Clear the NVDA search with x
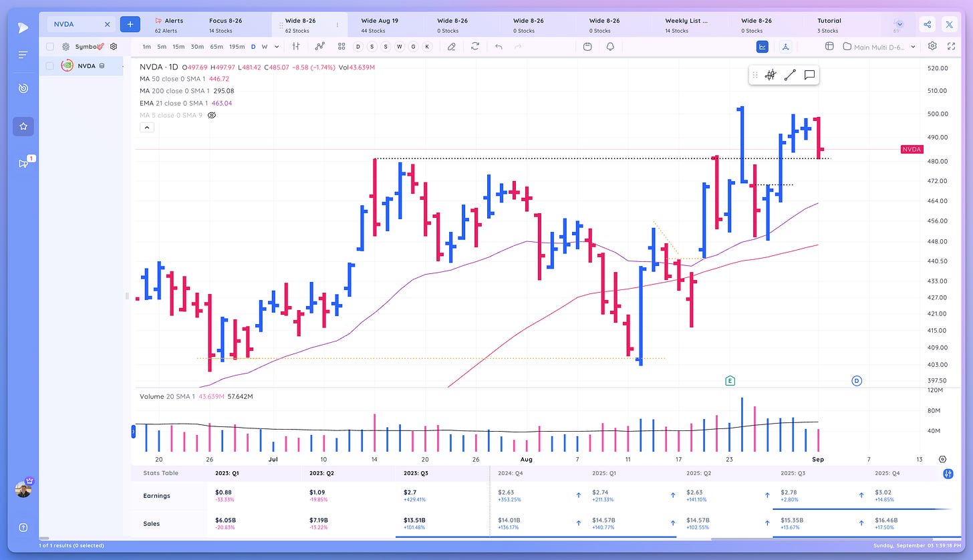The width and height of the screenshot is (973, 560). tap(107, 24)
